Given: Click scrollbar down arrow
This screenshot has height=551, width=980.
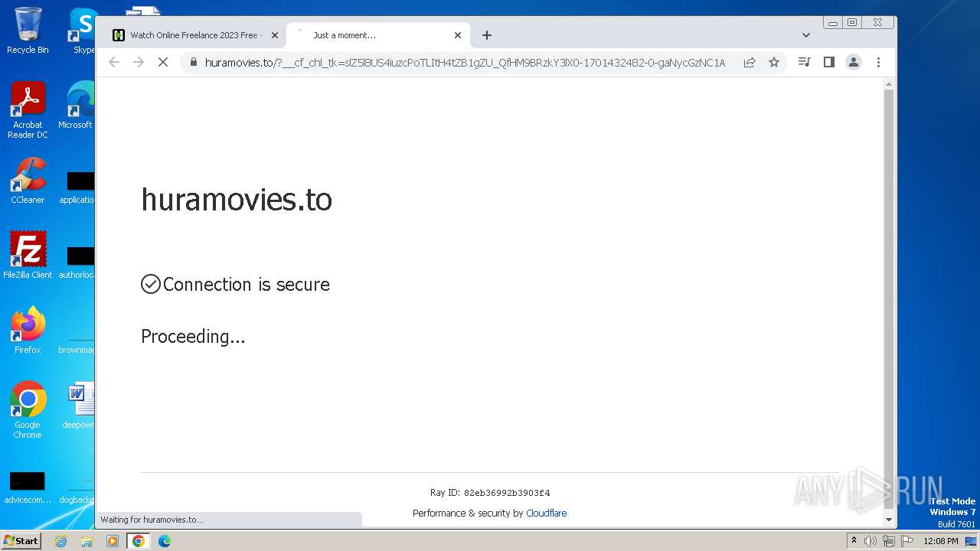Looking at the screenshot, I should click(x=889, y=520).
